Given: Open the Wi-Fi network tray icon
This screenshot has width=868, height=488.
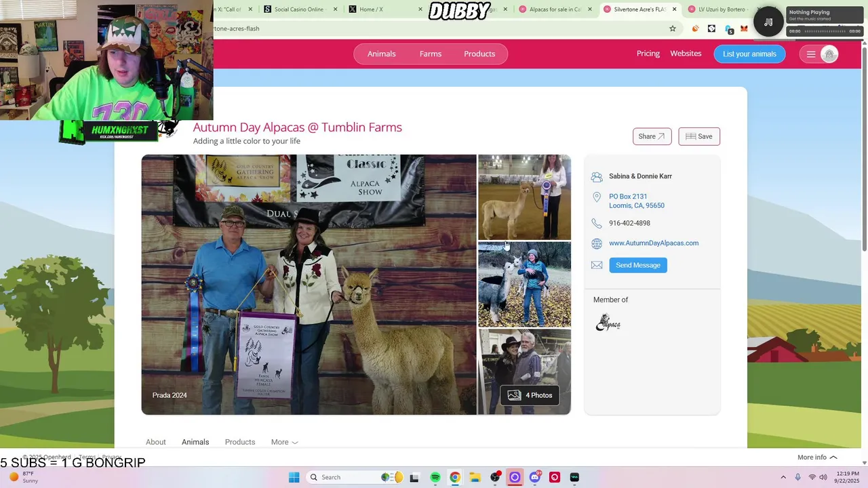Looking at the screenshot, I should tap(812, 477).
